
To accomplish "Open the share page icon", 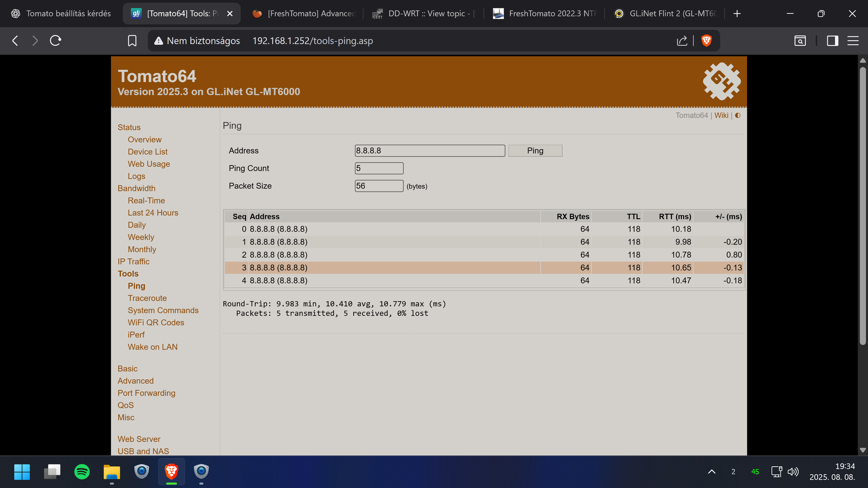I will pyautogui.click(x=682, y=41).
